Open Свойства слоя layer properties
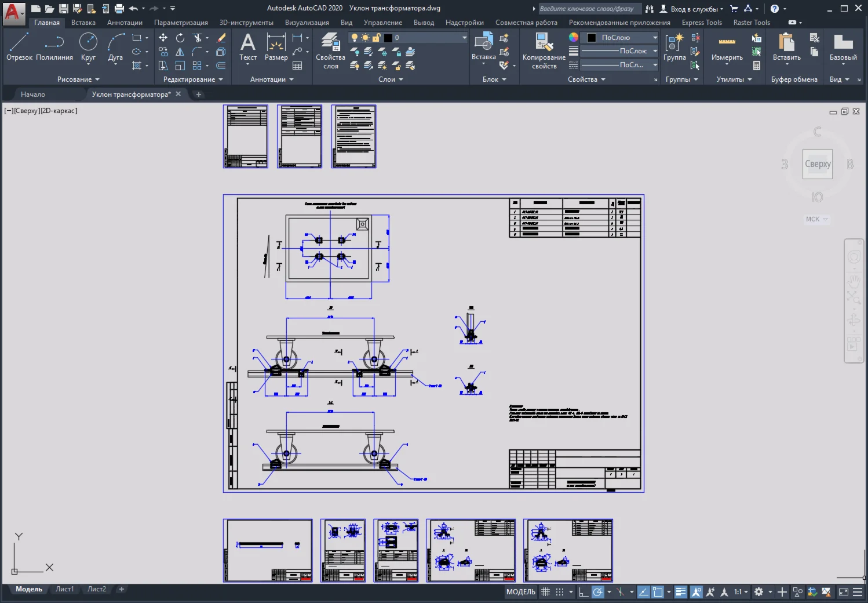 pyautogui.click(x=330, y=51)
